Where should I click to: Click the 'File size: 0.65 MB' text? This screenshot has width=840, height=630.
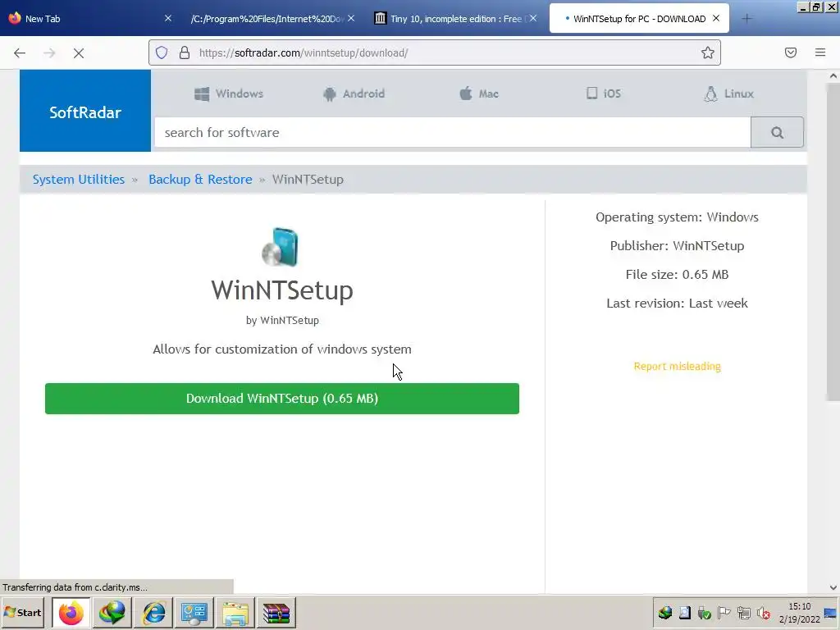pyautogui.click(x=677, y=274)
